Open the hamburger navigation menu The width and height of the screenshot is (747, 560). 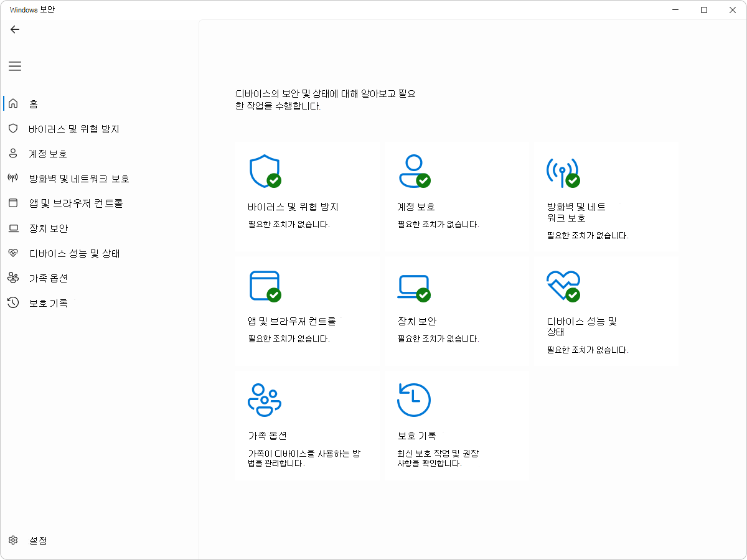click(x=15, y=66)
